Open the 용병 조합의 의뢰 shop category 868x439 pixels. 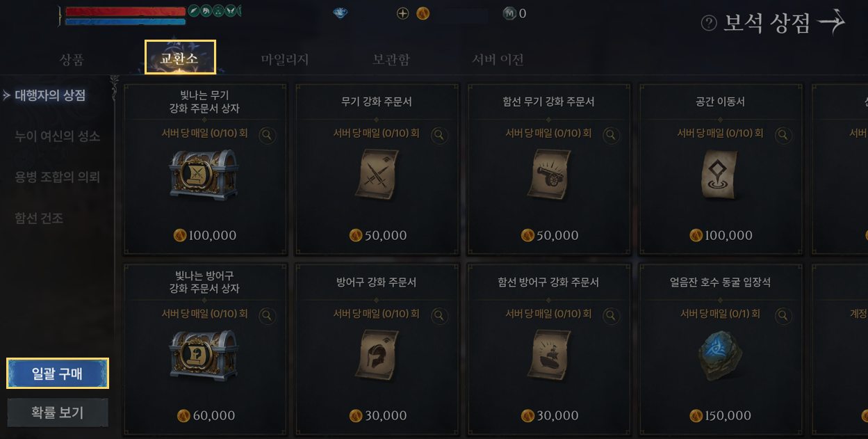click(x=58, y=177)
